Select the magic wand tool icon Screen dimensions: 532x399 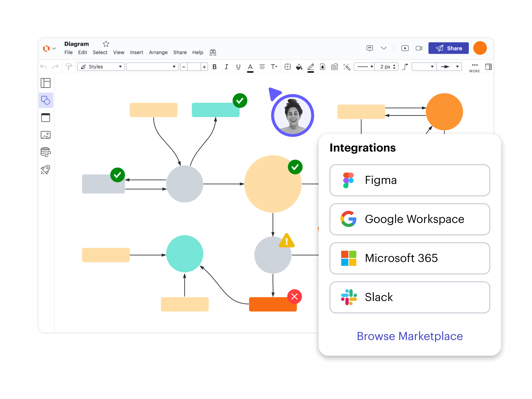(347, 67)
